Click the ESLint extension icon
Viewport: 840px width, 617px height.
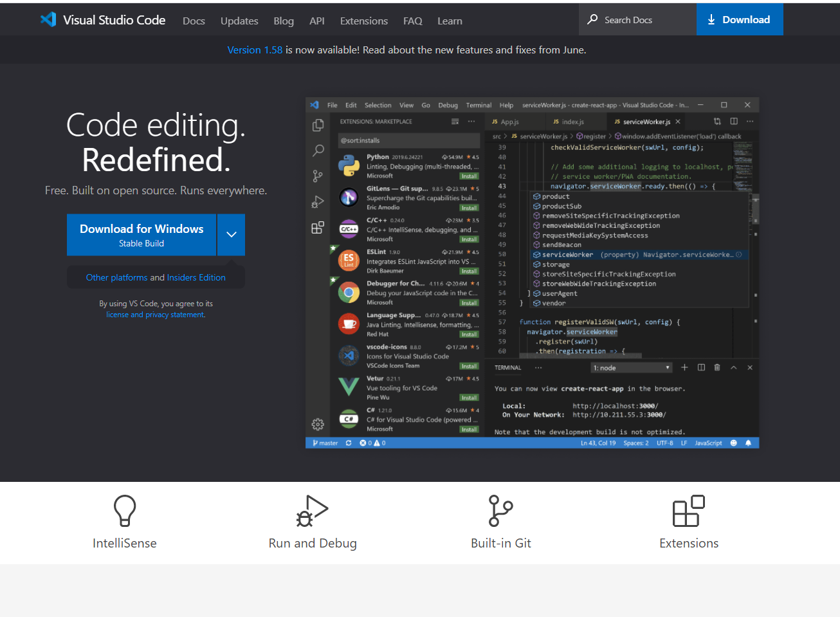pos(349,261)
